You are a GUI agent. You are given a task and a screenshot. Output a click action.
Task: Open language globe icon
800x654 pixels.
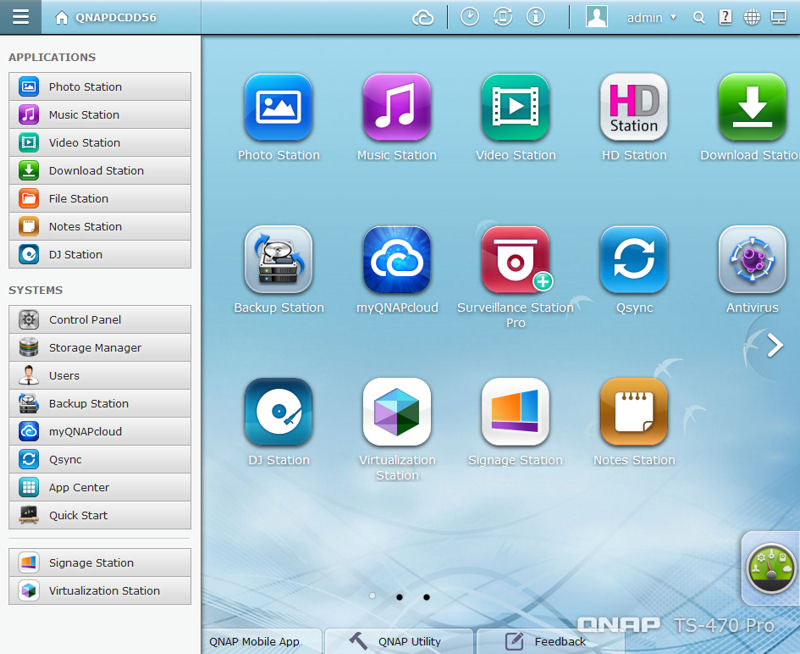[752, 17]
